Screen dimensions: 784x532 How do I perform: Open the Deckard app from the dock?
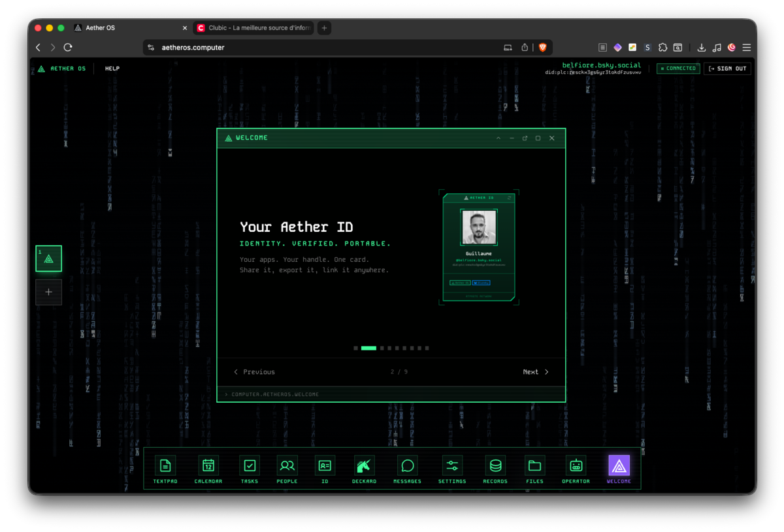click(363, 466)
